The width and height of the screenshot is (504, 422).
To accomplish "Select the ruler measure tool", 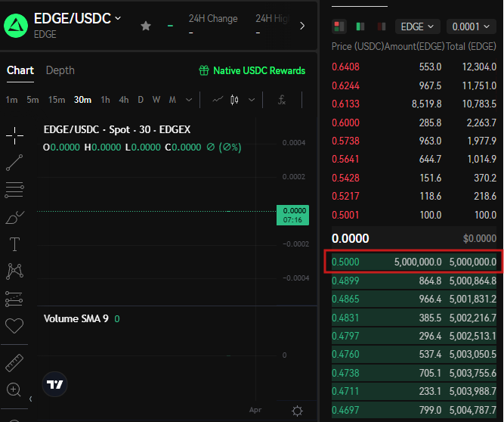I will [x=14, y=363].
